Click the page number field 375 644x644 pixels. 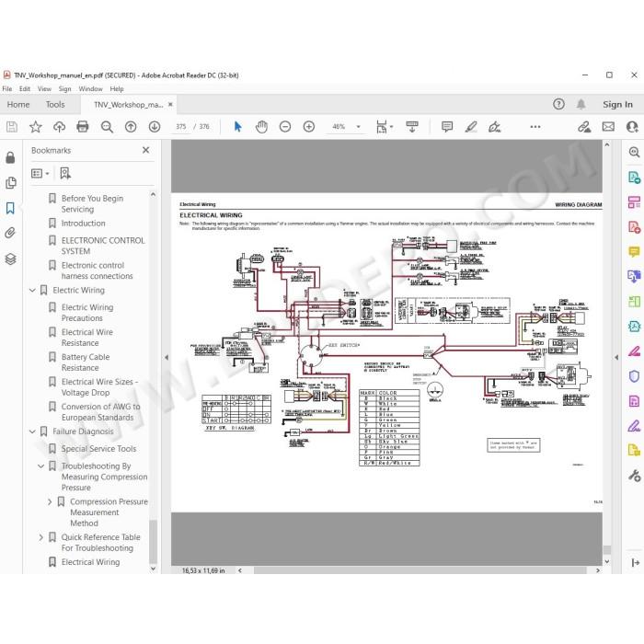pos(181,127)
